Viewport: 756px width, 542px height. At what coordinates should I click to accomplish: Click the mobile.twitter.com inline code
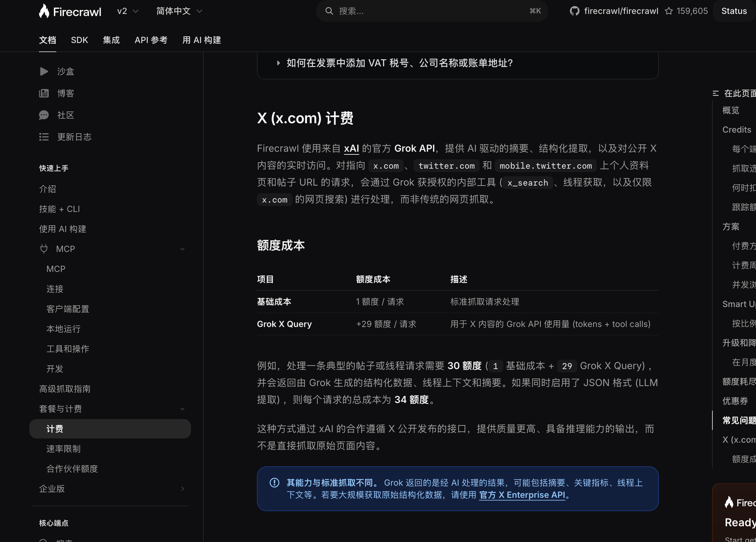546,166
